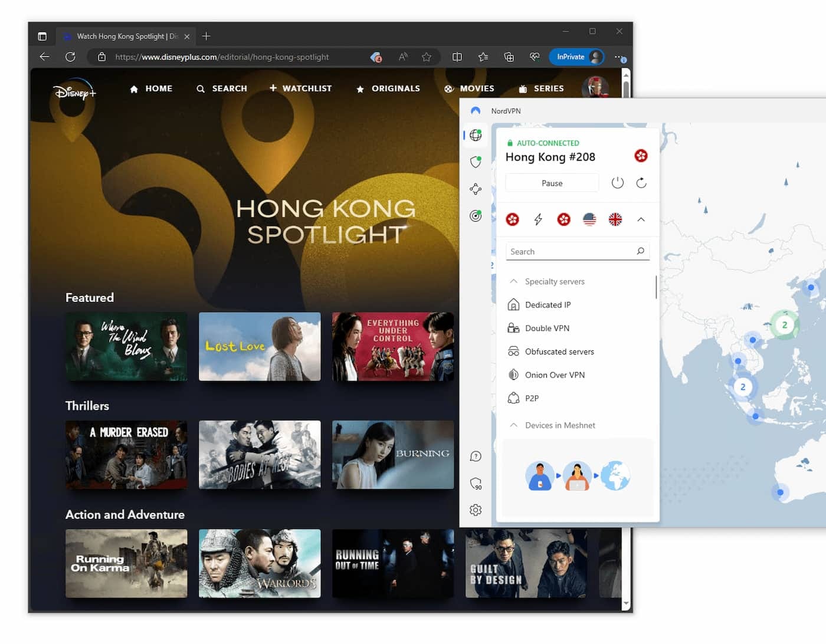Click the browser address bar URL
826x644 pixels.
pos(222,57)
